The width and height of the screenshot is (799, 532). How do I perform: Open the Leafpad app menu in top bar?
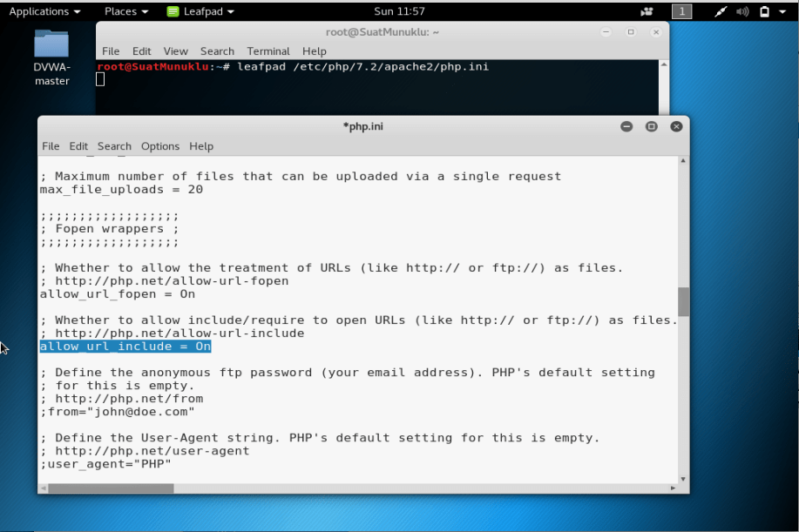coord(200,11)
